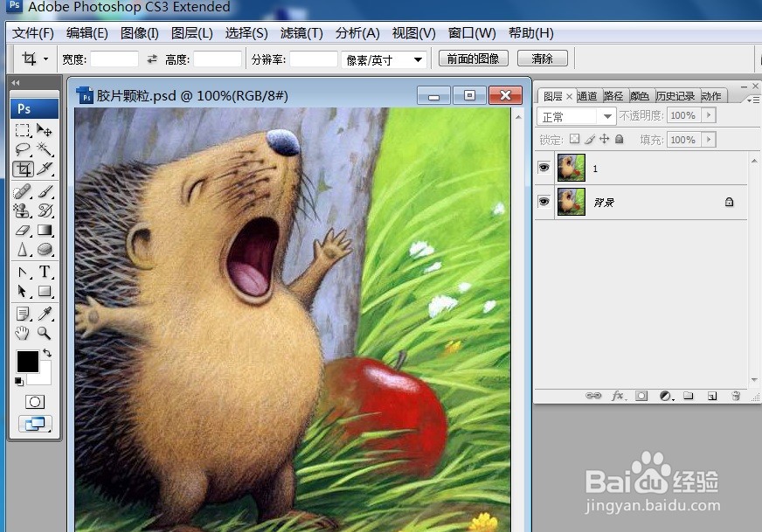Select the Notes tool

coord(23,314)
